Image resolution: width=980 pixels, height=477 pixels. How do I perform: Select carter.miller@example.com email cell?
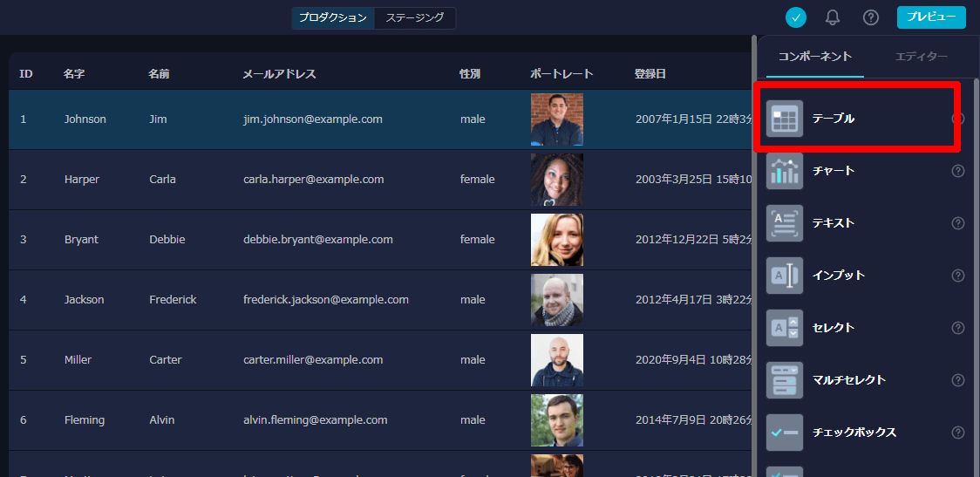(313, 359)
